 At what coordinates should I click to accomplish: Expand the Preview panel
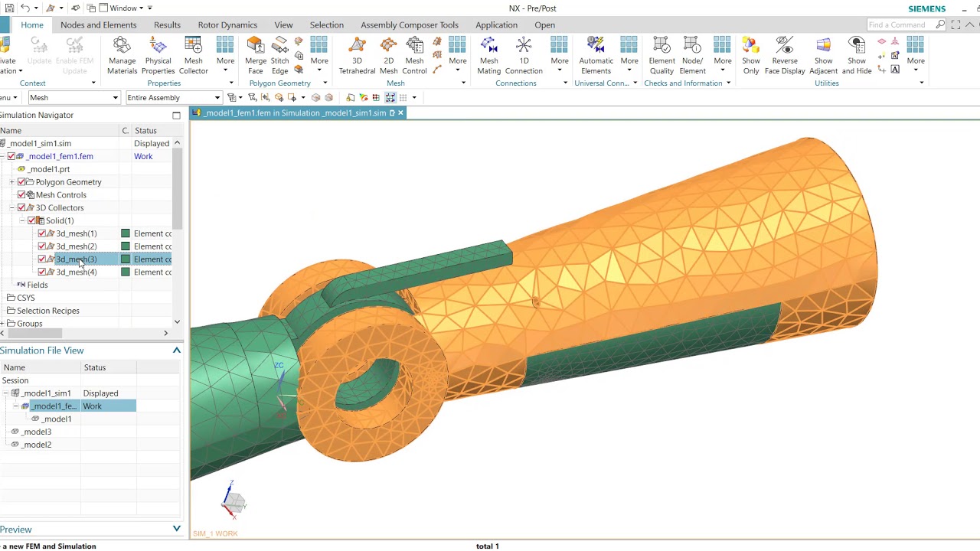(x=176, y=529)
